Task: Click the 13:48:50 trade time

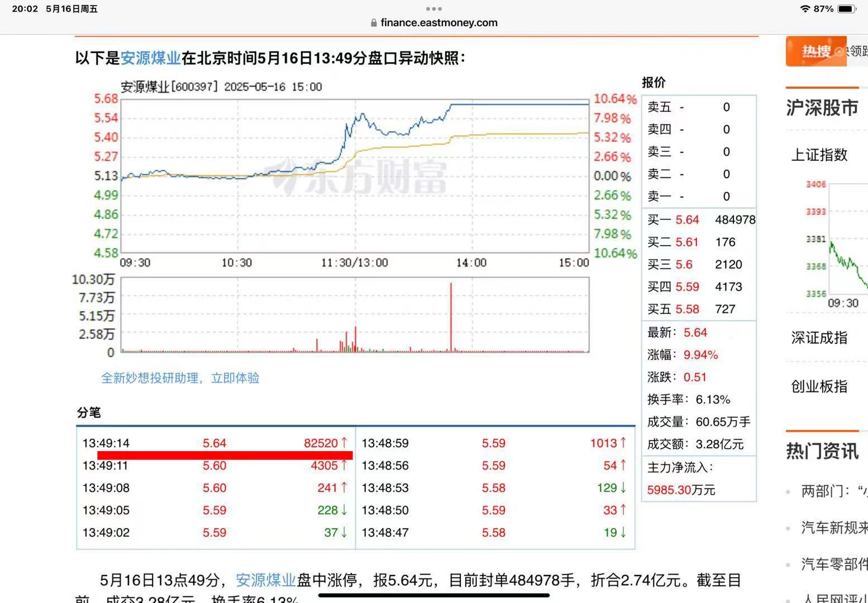Action: (385, 510)
